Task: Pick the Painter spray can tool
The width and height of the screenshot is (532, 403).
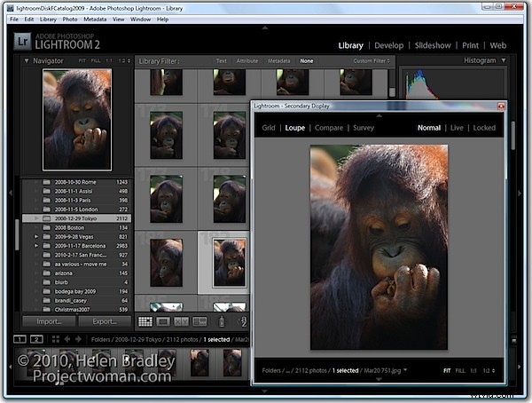Action: [222, 321]
